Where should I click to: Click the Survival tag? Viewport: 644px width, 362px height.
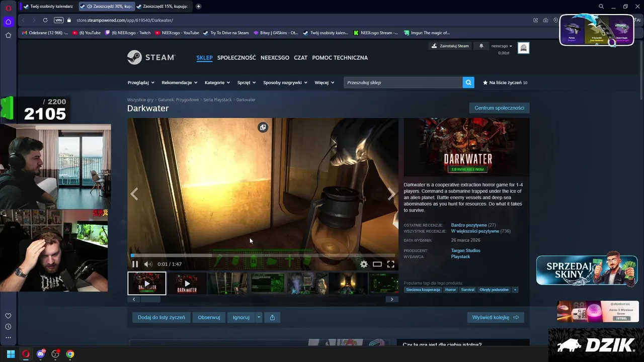tap(467, 290)
